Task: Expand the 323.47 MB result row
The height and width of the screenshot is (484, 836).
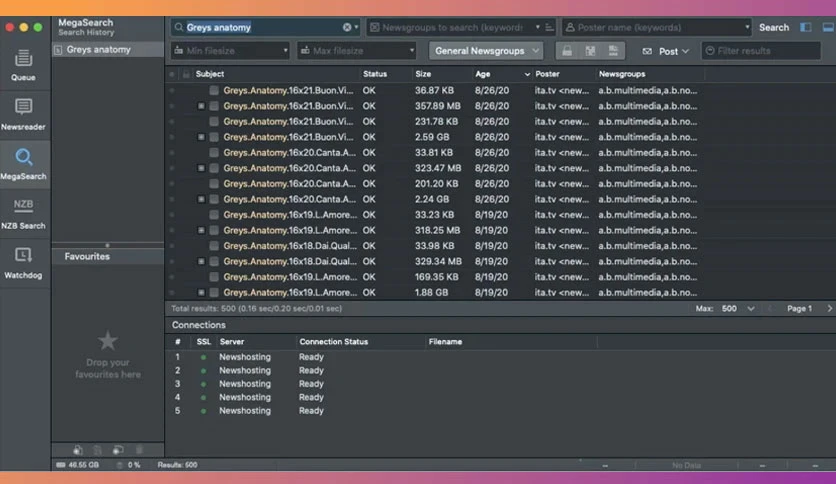Action: (x=201, y=168)
